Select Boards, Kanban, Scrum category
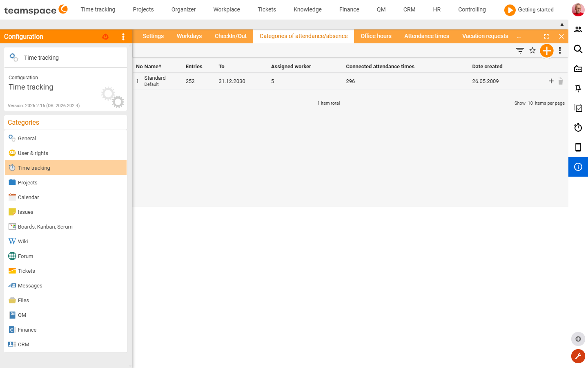This screenshot has width=588, height=368. pos(66,227)
